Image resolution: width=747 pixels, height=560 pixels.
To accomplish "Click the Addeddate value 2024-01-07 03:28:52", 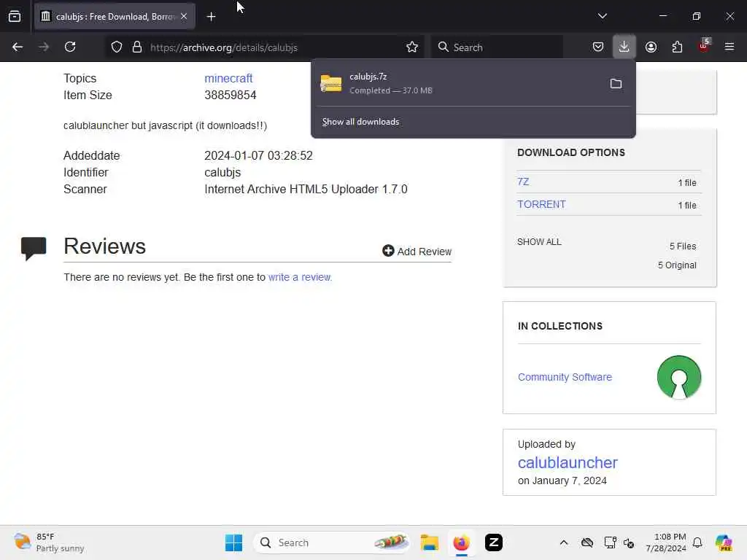I will [x=258, y=156].
